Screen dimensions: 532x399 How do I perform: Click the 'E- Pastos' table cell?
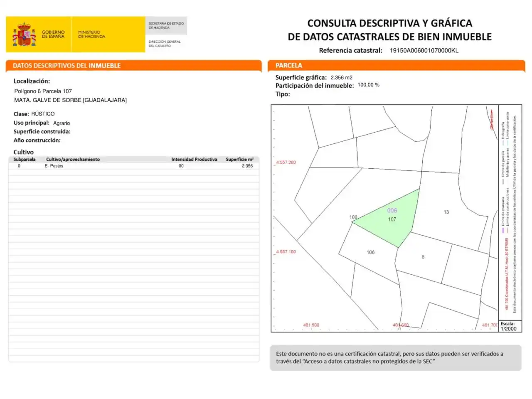[x=54, y=166]
